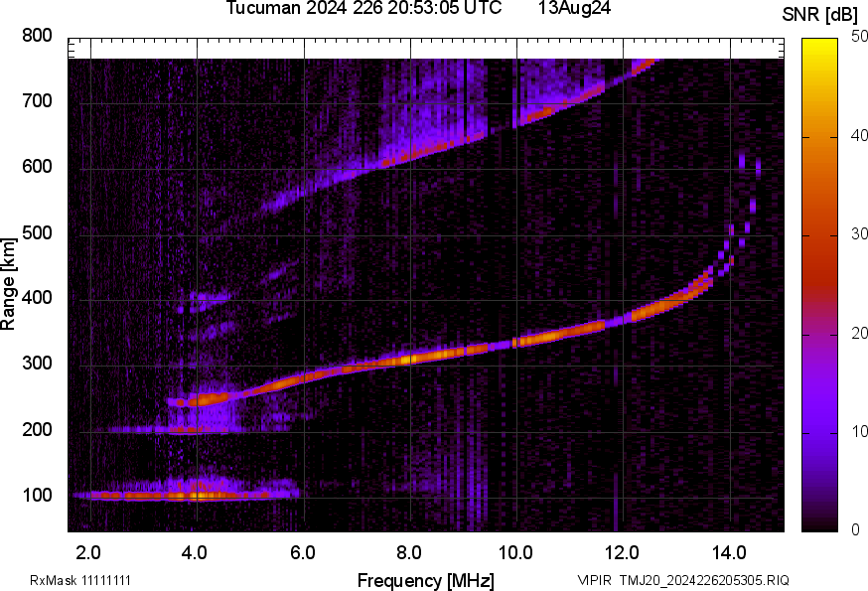Click the F-layer trace at 10 MHz frequency
Viewport: 868px width, 591px height.
coord(516,343)
